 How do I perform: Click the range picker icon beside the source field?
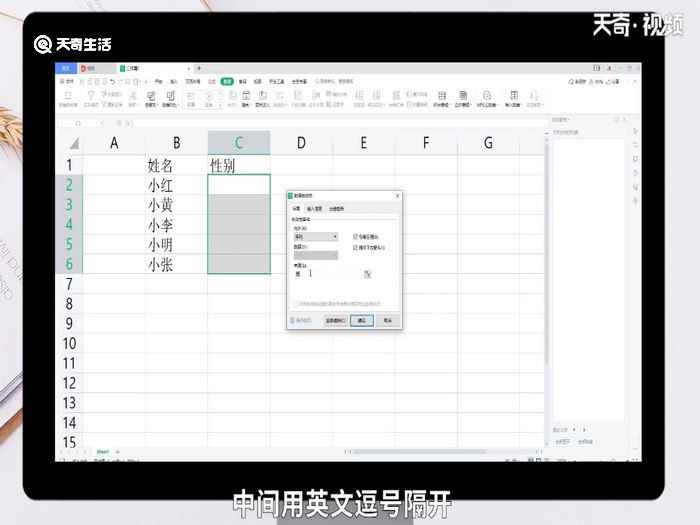click(368, 273)
